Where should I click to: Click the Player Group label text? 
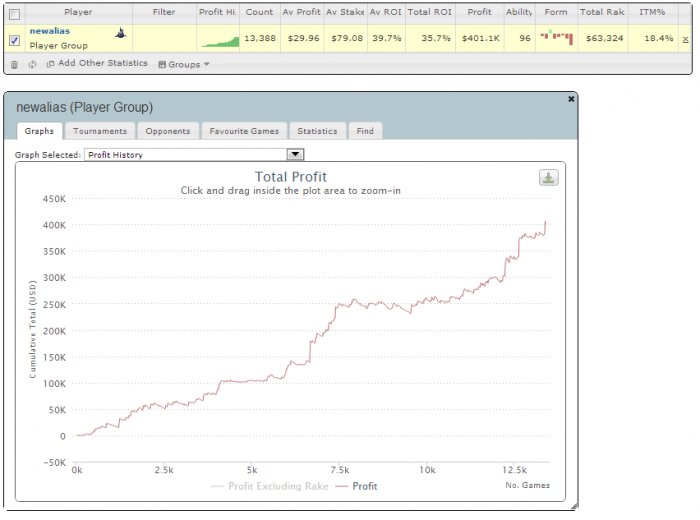pyautogui.click(x=58, y=46)
